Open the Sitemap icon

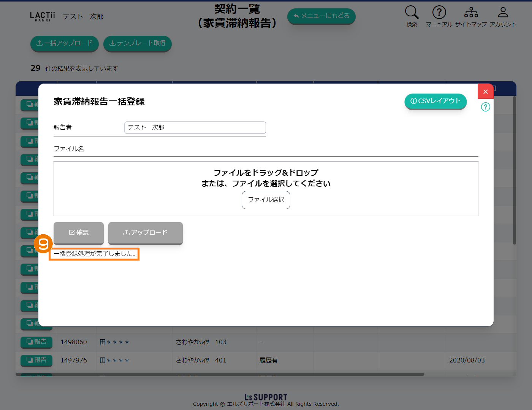(x=471, y=13)
